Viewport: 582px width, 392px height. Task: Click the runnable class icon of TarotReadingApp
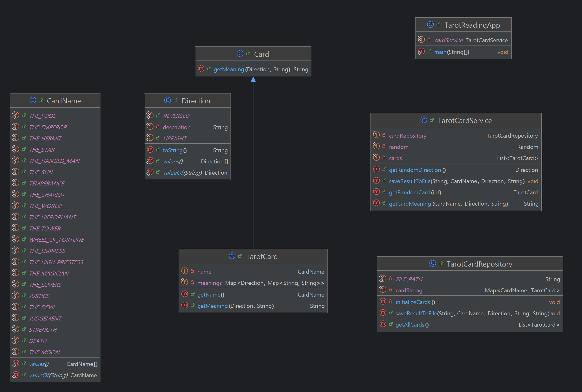(x=430, y=24)
